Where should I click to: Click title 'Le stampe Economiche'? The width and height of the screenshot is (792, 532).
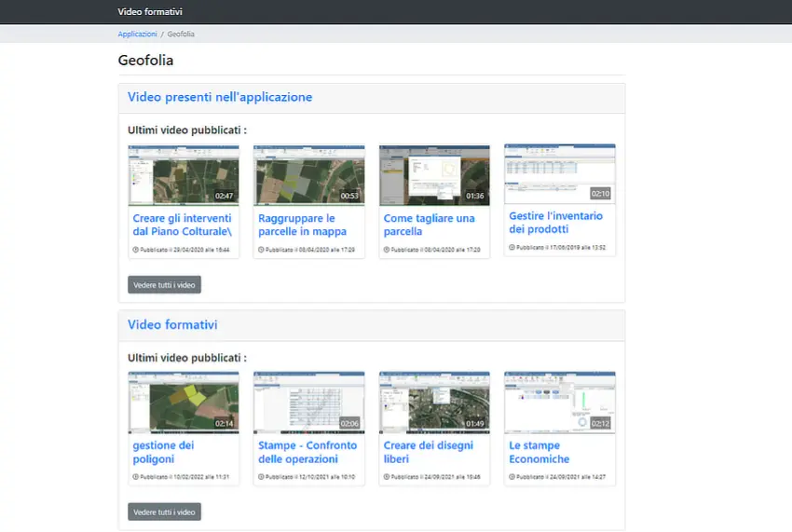point(539,452)
